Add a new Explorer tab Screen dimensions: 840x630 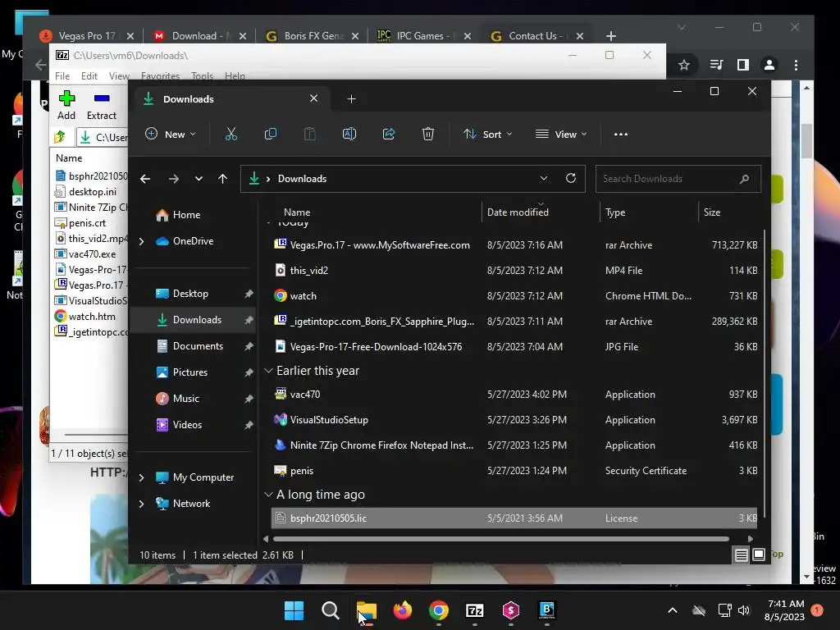coord(351,99)
